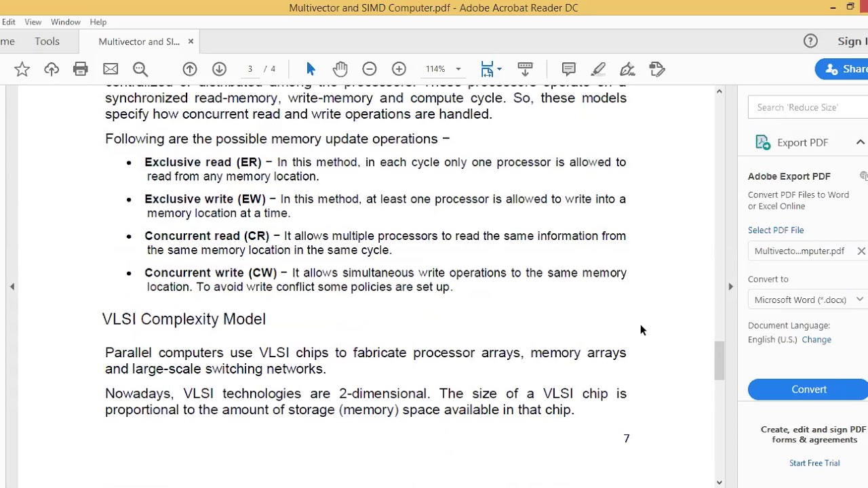Click the scrolling mode keyboard icon
The height and width of the screenshot is (488, 868).
click(x=525, y=69)
